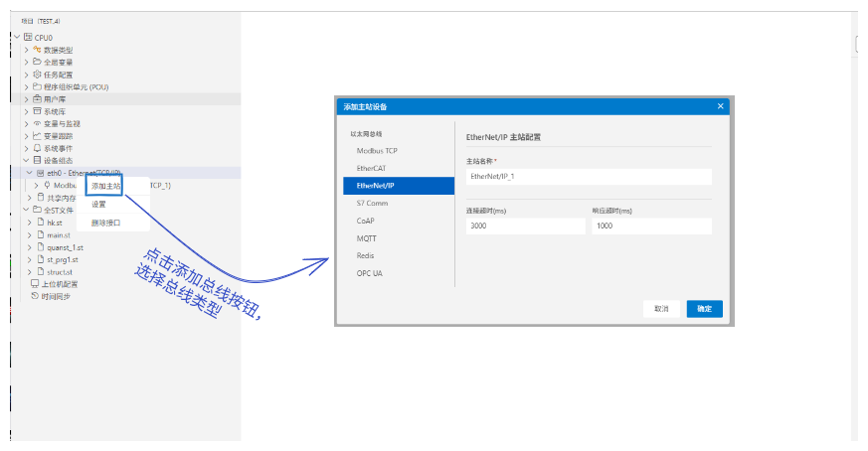The width and height of the screenshot is (868, 451).
Task: Open the st_prg1.st file name
Action: (x=63, y=259)
